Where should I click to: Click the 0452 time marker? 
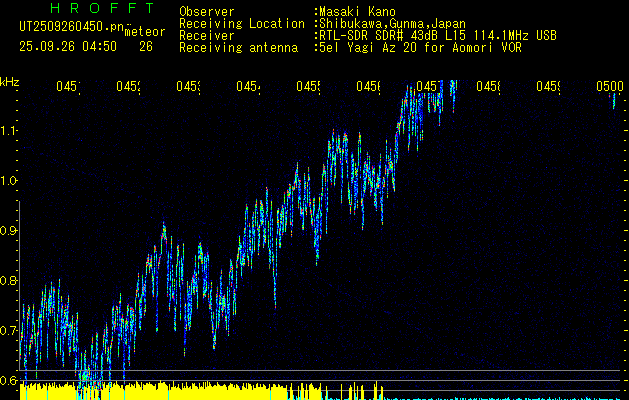128,86
